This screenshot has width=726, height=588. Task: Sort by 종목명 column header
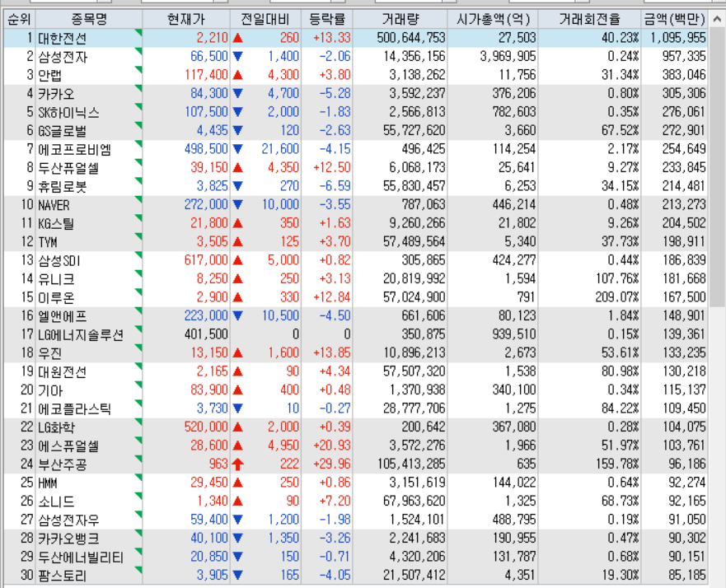(x=89, y=20)
